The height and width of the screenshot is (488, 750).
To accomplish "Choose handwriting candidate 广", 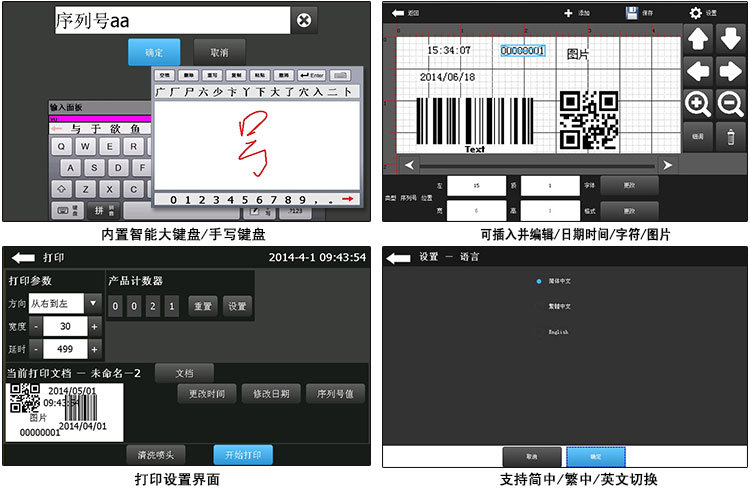I will [161, 91].
